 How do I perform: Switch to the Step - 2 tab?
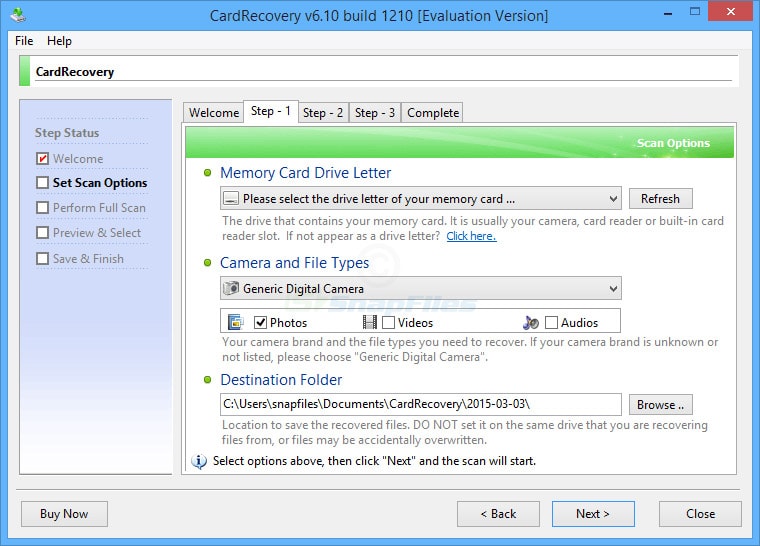coord(323,113)
